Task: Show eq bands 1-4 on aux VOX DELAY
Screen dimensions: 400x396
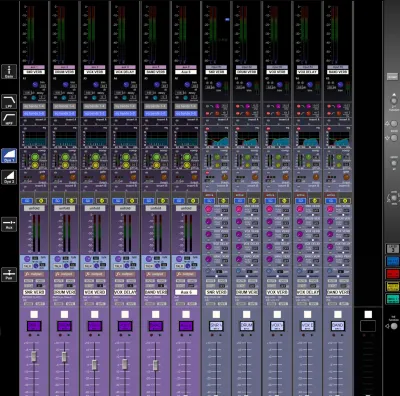Action: coord(125,106)
